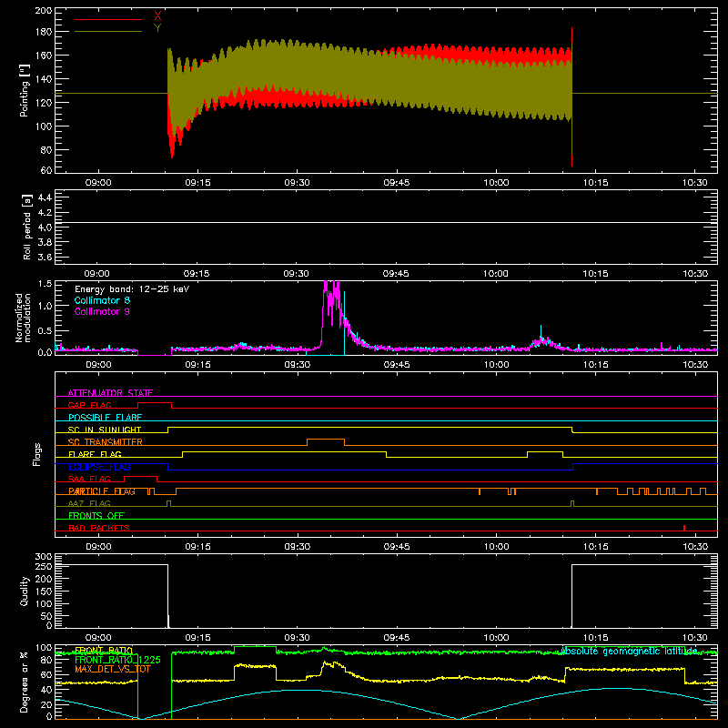Click the 10:30 tick under Quality plot
This screenshot has width=728, height=728.
pos(695,638)
